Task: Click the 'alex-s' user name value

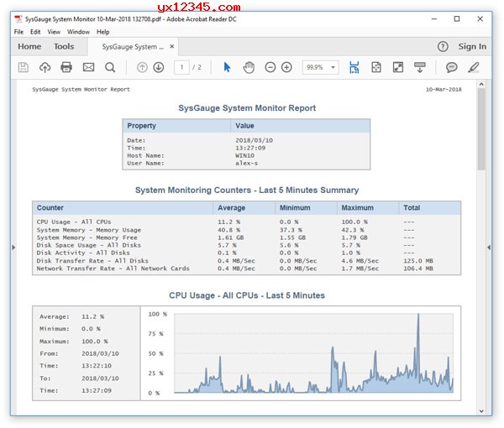Action: coord(246,163)
